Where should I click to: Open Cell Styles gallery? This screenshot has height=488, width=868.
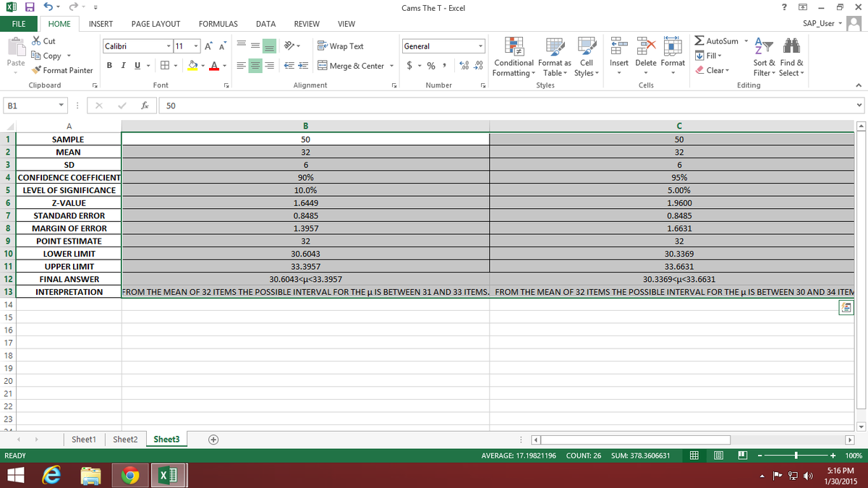(x=587, y=56)
